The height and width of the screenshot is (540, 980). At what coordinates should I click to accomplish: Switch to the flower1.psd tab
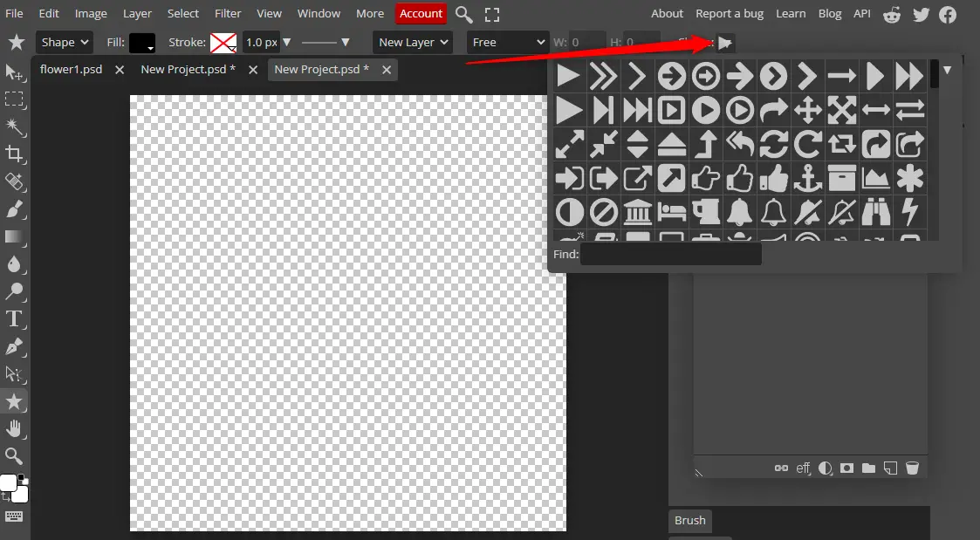coord(71,69)
